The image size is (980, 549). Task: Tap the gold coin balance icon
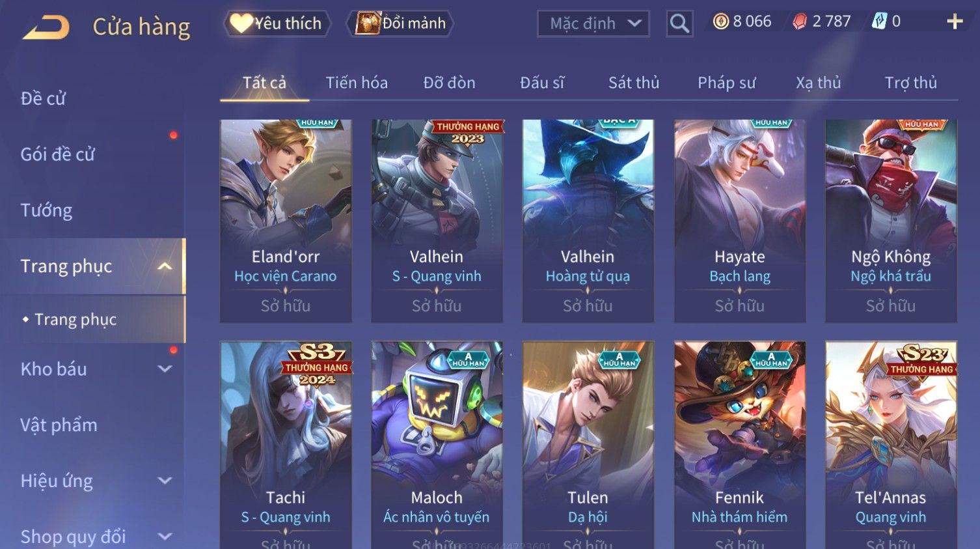[x=721, y=21]
